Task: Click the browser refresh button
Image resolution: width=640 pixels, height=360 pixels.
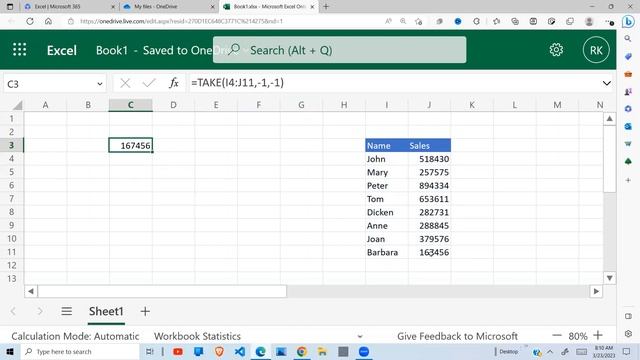Action: coord(30,21)
